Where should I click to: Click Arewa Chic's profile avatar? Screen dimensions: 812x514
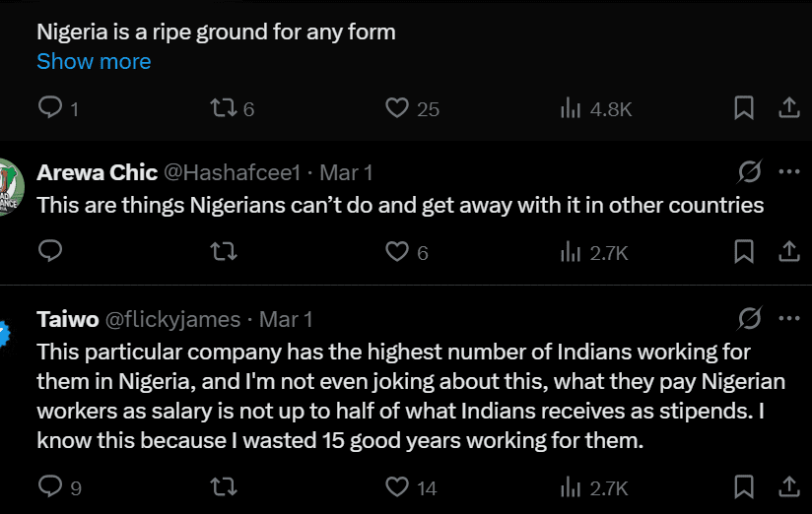(10, 186)
